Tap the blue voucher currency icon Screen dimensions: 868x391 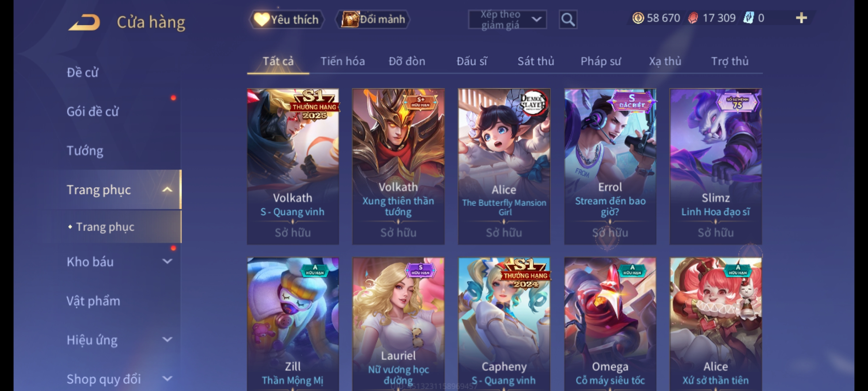pyautogui.click(x=748, y=18)
